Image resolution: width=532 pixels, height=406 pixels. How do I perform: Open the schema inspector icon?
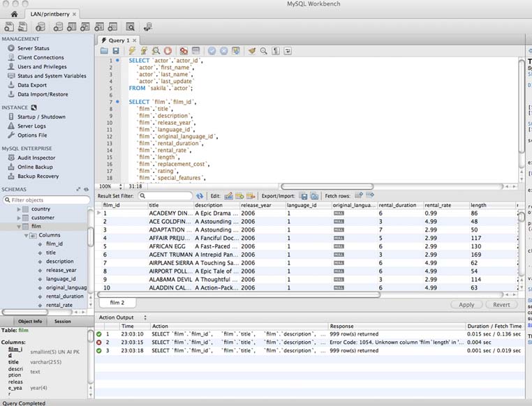click(40, 27)
